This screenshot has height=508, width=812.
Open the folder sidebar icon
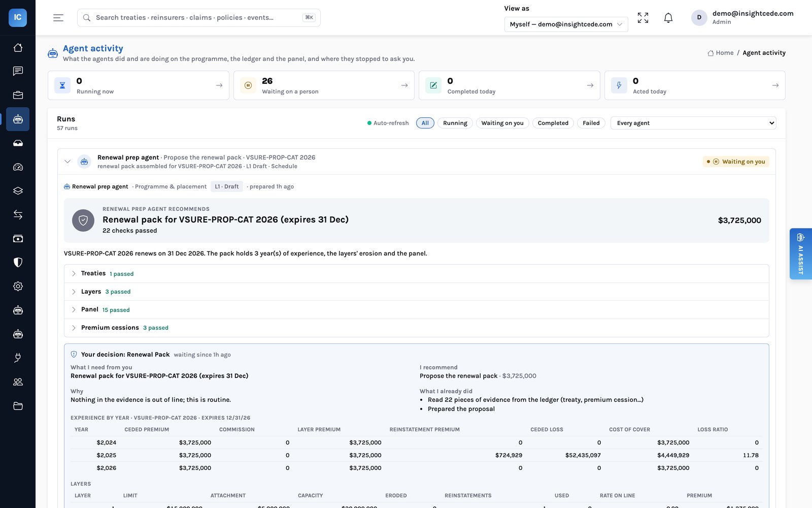18,406
